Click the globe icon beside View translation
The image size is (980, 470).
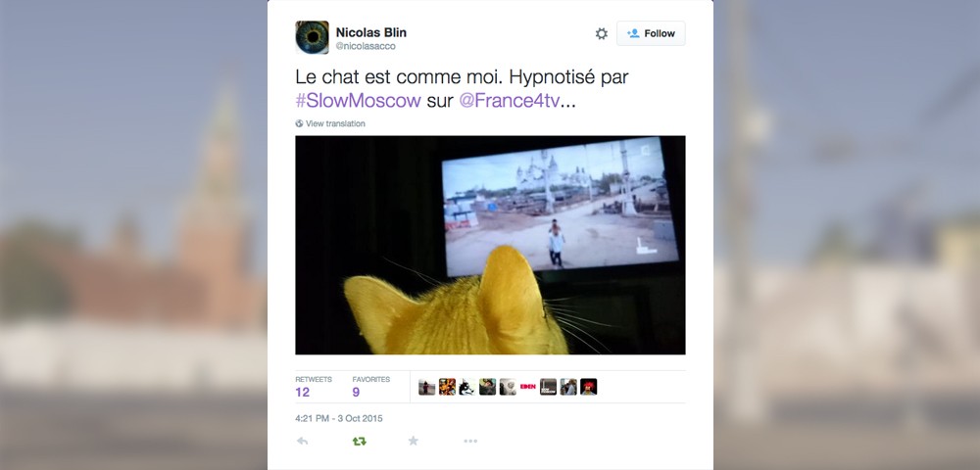coord(299,123)
